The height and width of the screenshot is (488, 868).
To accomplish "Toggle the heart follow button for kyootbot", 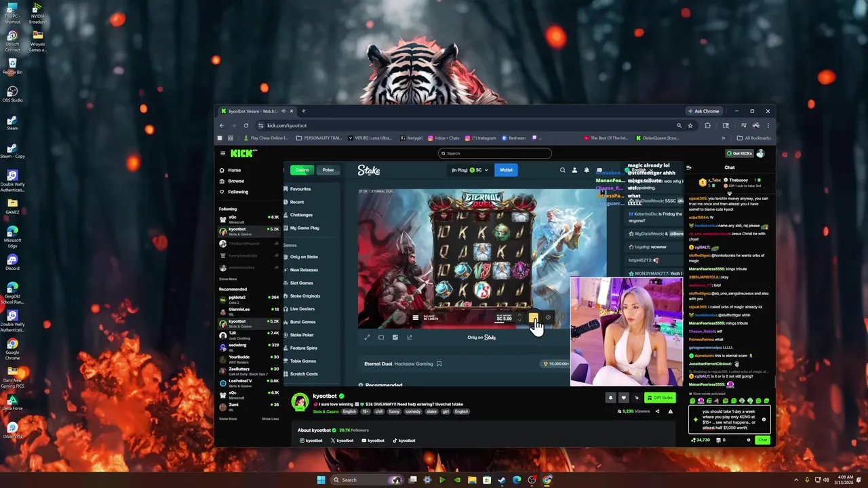I will [624, 398].
